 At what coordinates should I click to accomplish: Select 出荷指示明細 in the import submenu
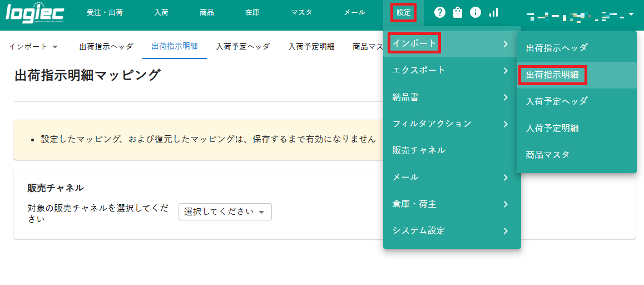(x=577, y=75)
